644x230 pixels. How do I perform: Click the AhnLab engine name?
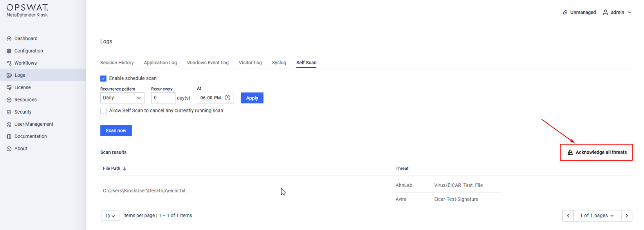coord(404,185)
